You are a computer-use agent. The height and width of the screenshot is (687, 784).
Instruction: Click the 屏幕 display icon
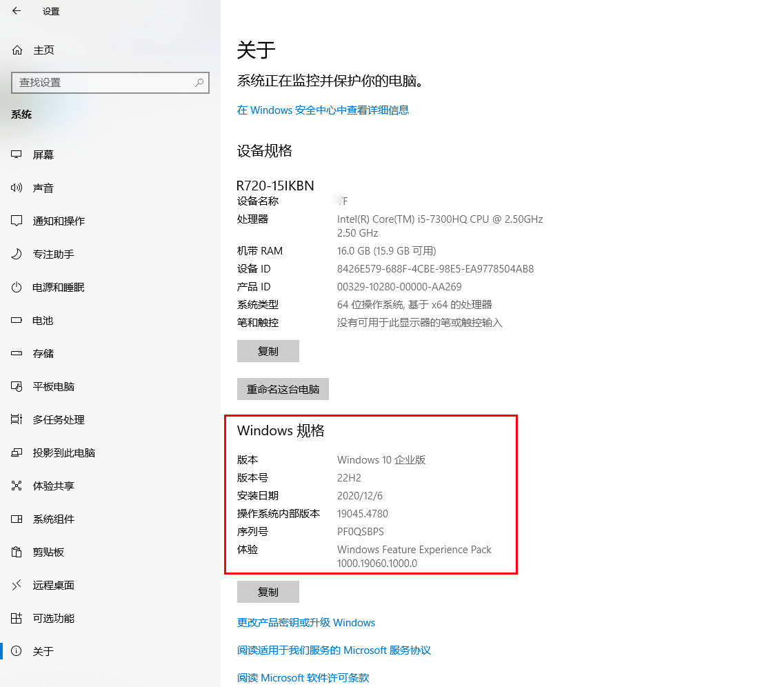click(17, 155)
